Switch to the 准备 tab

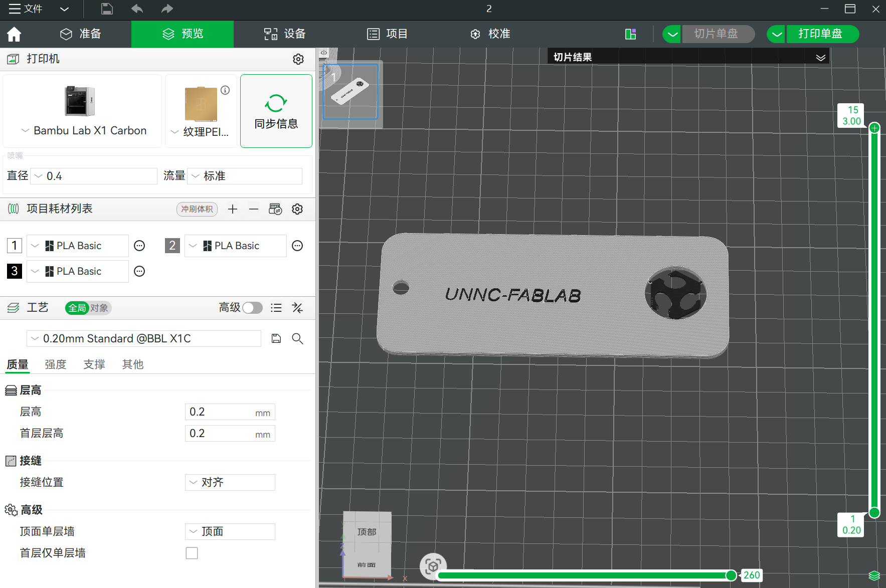81,34
